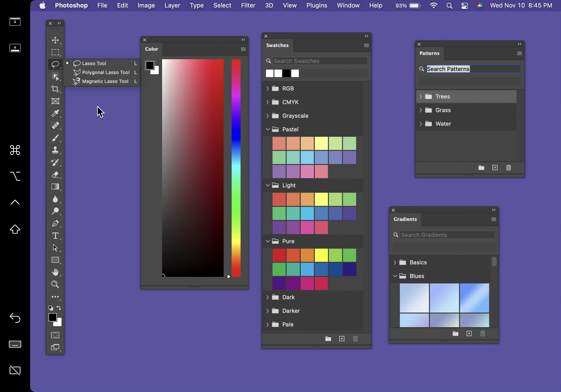Select the Hand tool
This screenshot has height=392, width=561.
[55, 272]
